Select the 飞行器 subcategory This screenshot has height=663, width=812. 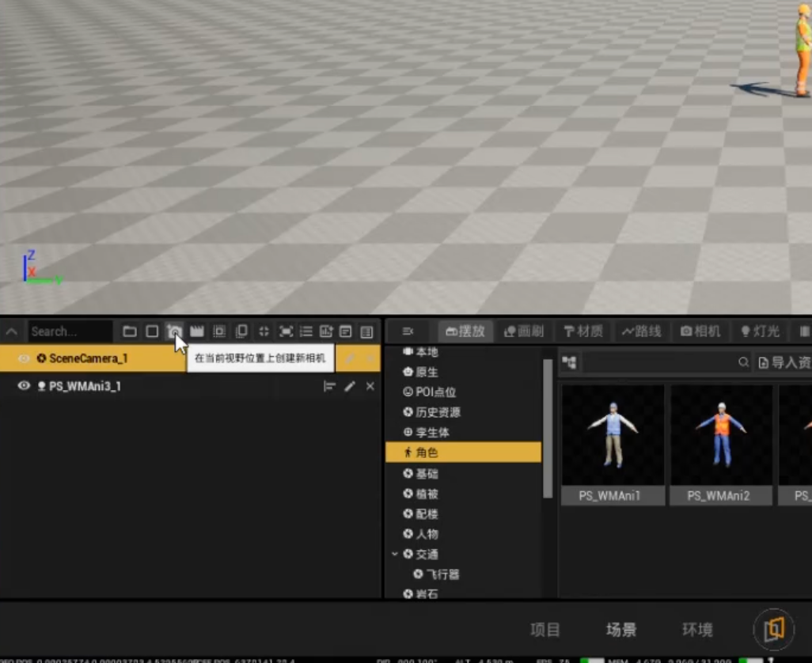click(x=436, y=574)
